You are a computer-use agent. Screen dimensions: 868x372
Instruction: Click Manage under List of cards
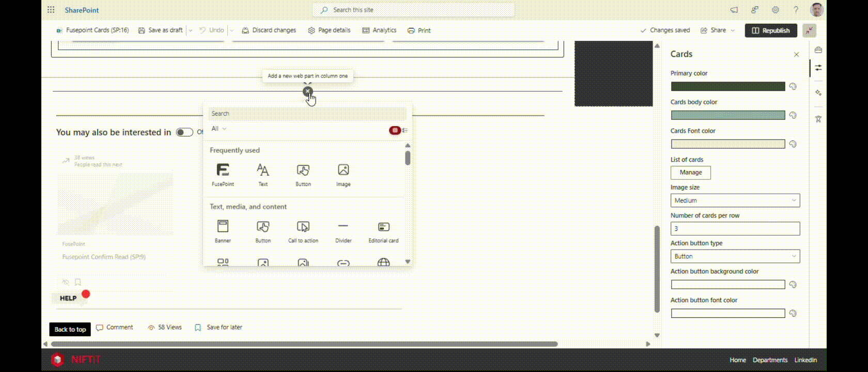coord(690,173)
